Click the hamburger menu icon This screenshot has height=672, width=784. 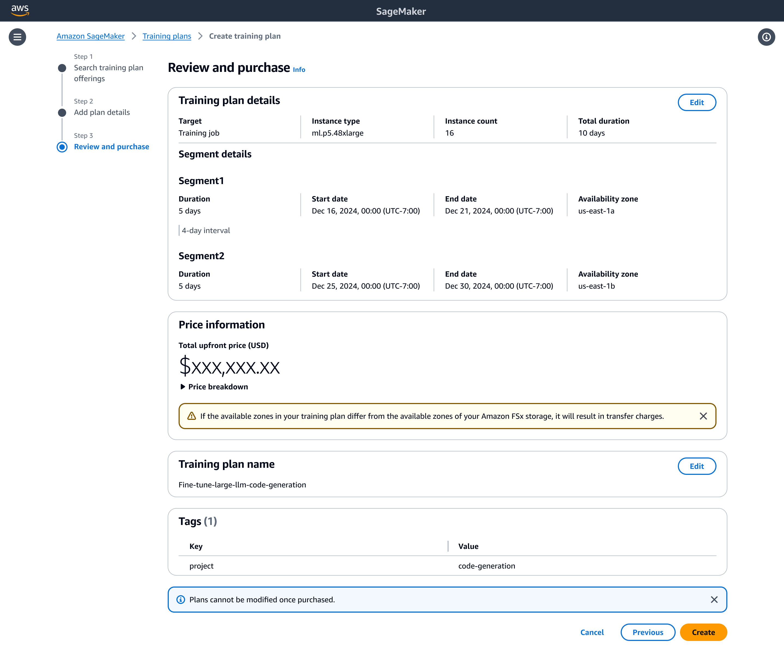(x=17, y=37)
